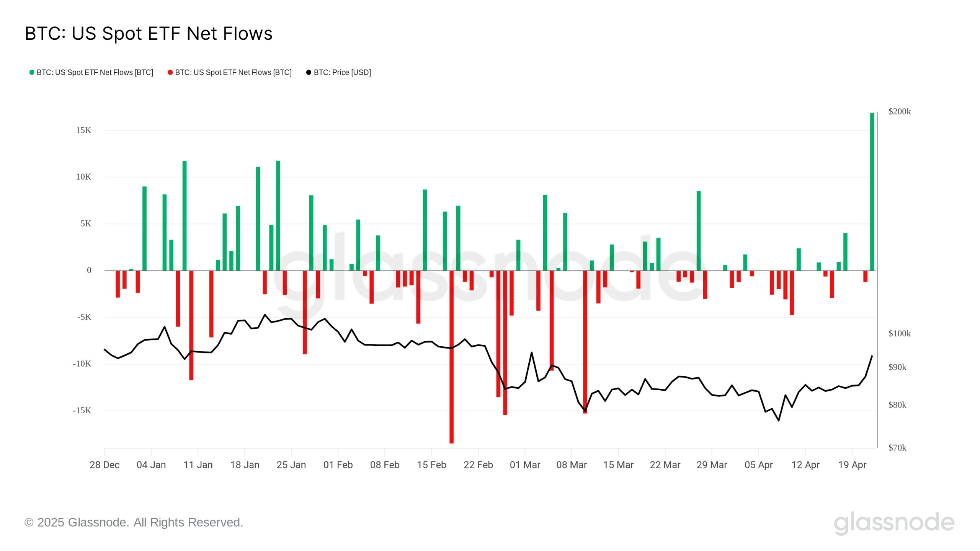Image resolution: width=980 pixels, height=551 pixels.
Task: Click the green legend dot for Net Flows
Action: 32,72
